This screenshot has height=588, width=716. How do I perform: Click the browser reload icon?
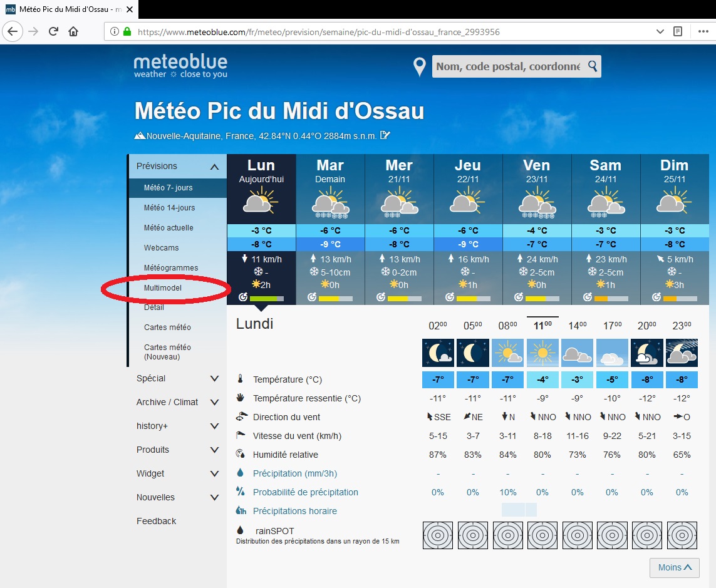pos(53,31)
